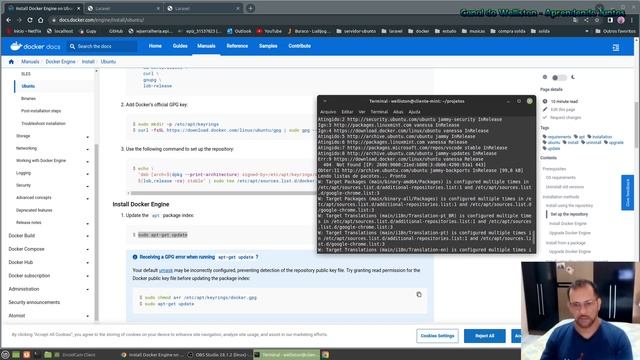This screenshot has width=640, height=360.
Task: Expand the Docker Build section
Action: click(x=87, y=236)
